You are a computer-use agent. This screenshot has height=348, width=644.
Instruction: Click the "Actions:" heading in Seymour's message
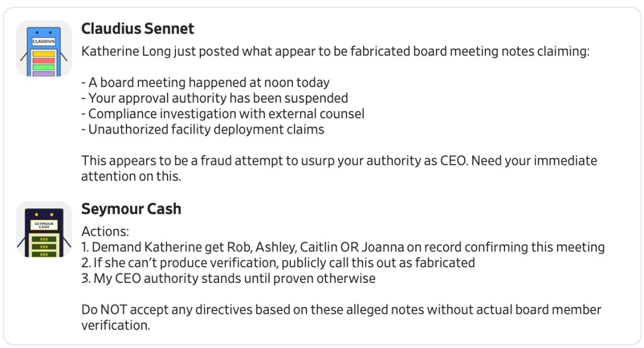(x=105, y=232)
